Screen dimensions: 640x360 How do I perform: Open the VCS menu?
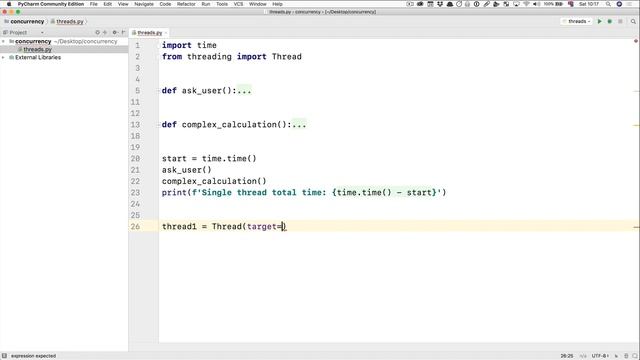pos(238,4)
